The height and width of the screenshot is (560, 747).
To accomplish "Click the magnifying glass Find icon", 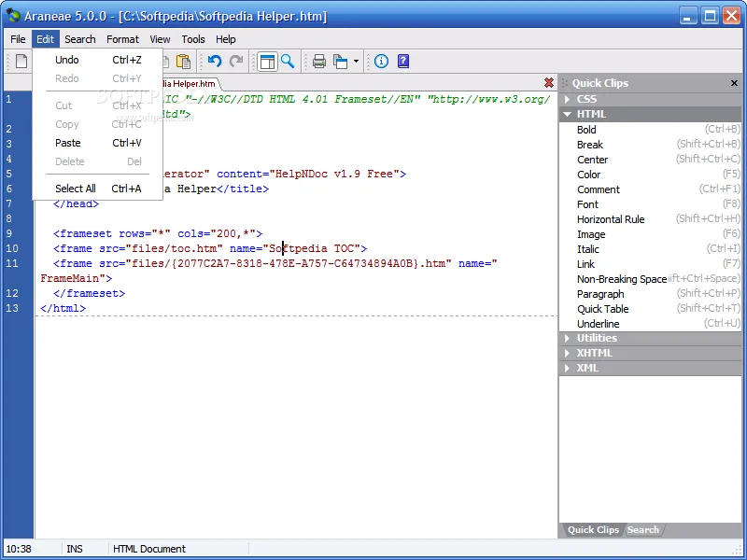I will coord(288,61).
